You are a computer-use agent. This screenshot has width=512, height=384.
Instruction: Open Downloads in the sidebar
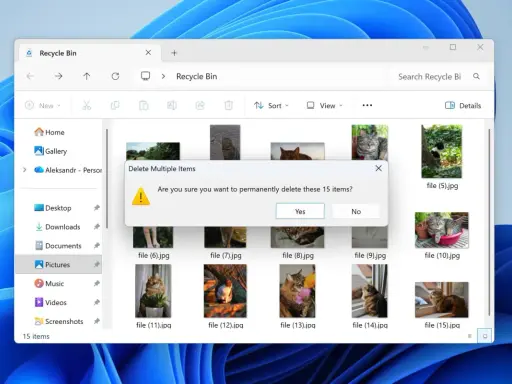coord(57,227)
